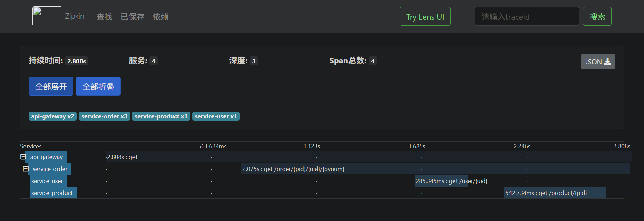Select the service-product x1 service tag
This screenshot has height=221, width=644.
point(161,116)
